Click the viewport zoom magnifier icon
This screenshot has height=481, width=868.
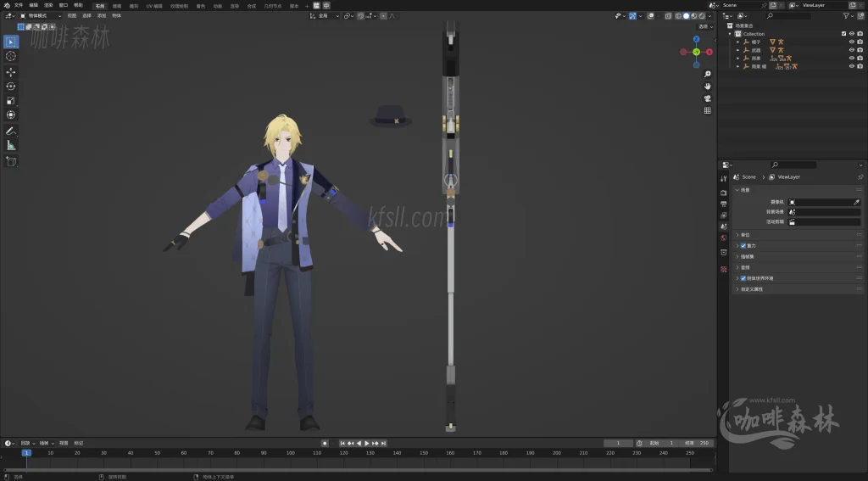[x=708, y=74]
